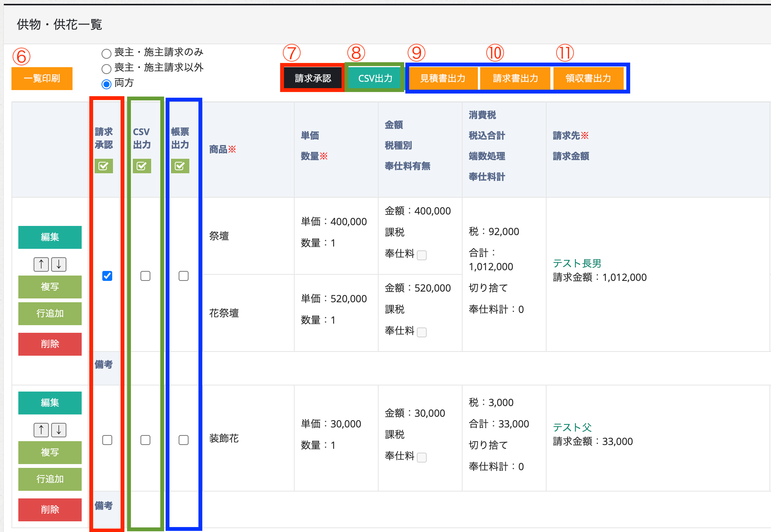771x532 pixels.
Task: Select the 喪主・施主請求のみ radio option
Action: pos(106,53)
